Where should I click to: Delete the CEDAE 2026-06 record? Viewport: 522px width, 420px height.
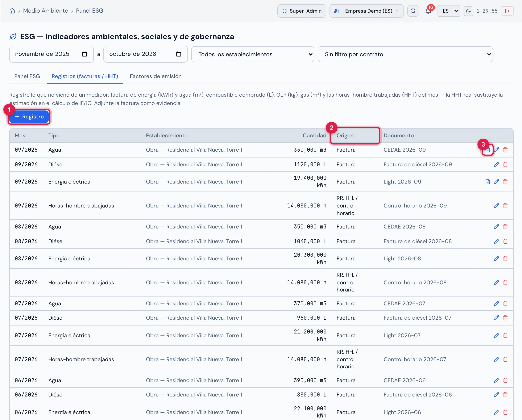[x=505, y=381]
